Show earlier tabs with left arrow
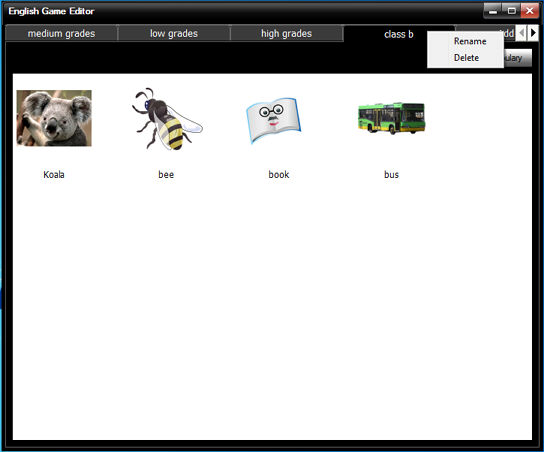The height and width of the screenshot is (452, 544). tap(521, 33)
